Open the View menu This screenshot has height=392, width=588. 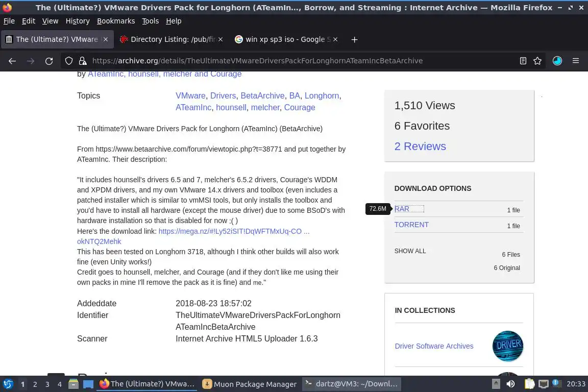[50, 21]
